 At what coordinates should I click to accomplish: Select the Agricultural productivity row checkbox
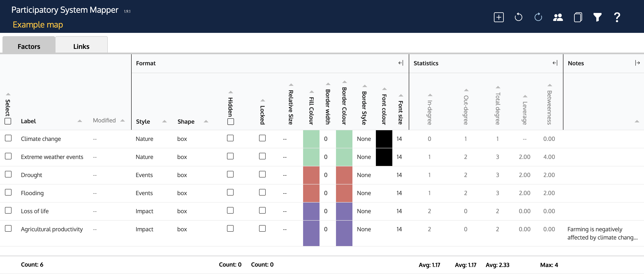click(x=8, y=228)
